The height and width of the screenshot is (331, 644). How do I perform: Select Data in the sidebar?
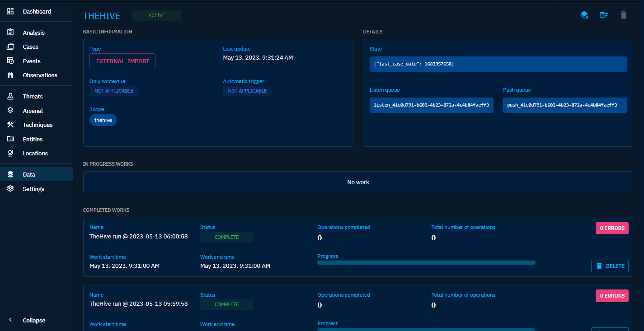[37, 174]
